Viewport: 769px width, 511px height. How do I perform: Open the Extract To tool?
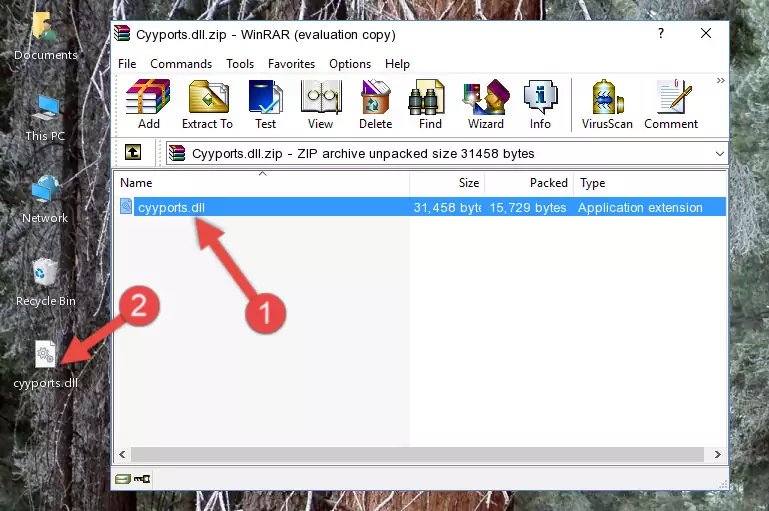pyautogui.click(x=207, y=104)
